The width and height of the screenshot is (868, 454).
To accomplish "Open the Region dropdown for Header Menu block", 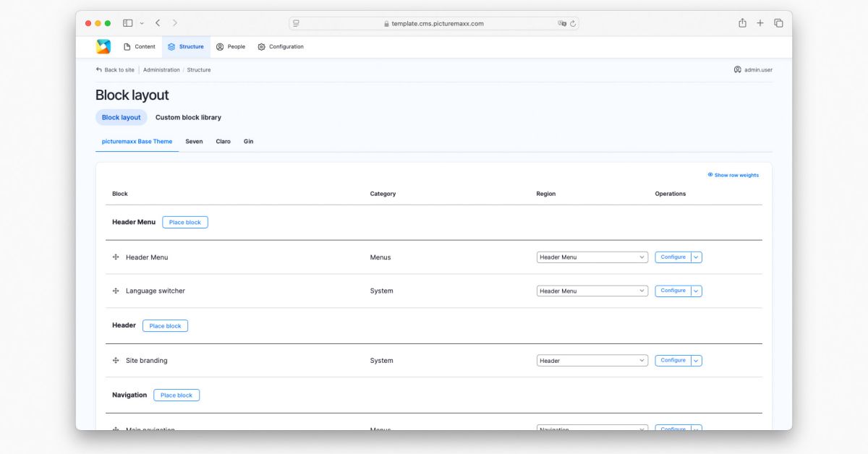I will point(592,257).
